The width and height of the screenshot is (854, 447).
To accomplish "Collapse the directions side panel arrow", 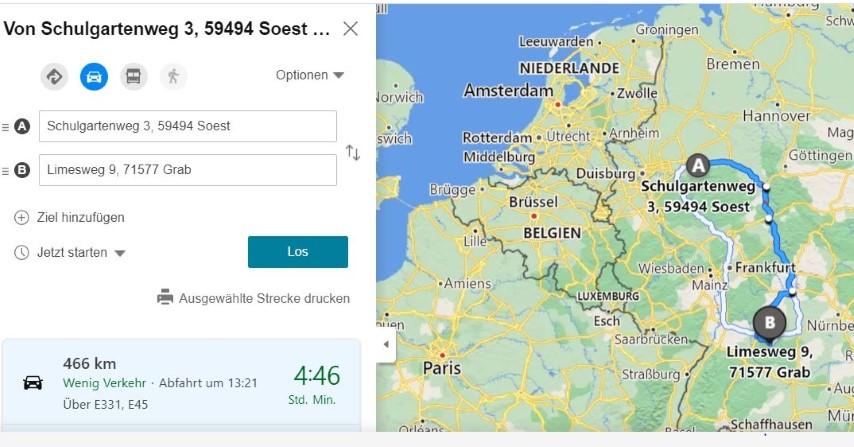I will coord(387,345).
